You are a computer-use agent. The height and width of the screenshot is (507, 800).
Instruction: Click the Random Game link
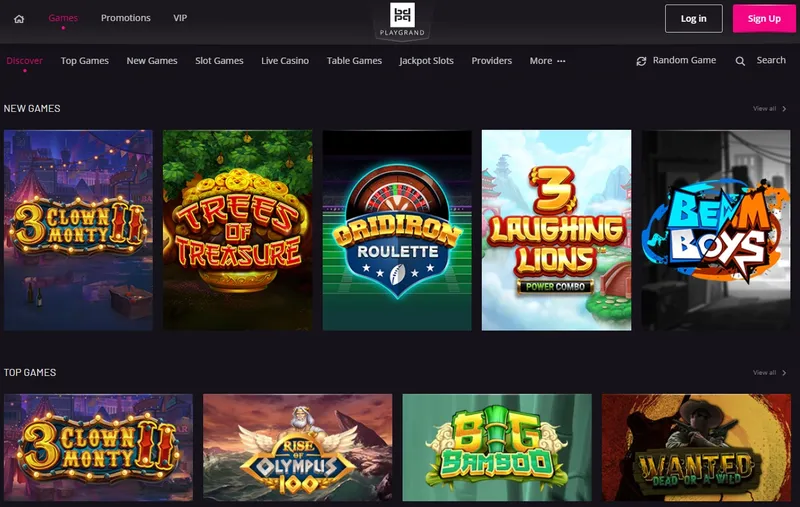[x=684, y=60]
